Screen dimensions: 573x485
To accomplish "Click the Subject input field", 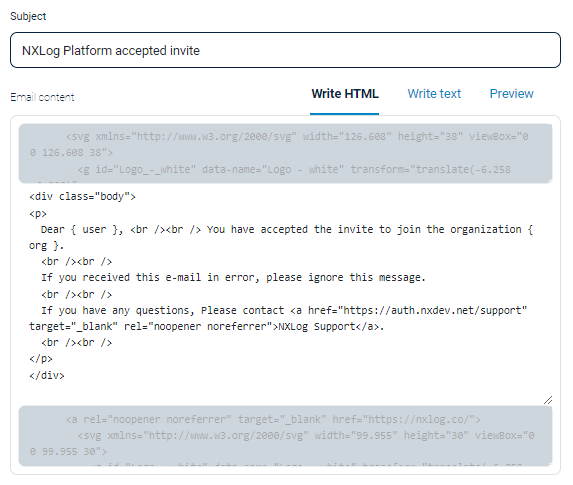I will (x=285, y=50).
